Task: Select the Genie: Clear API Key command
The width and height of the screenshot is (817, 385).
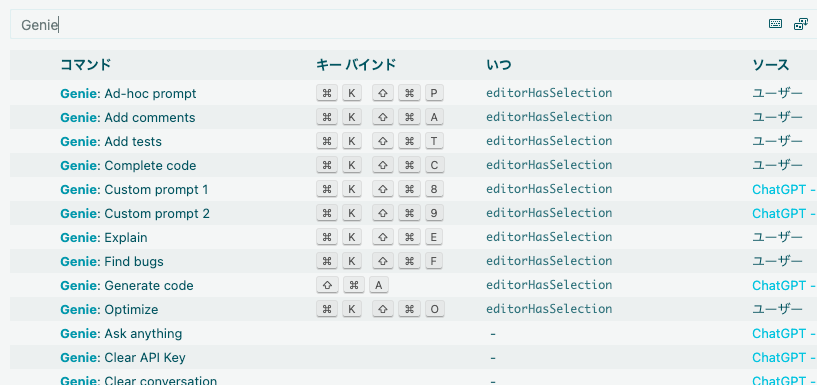Action: 122,357
